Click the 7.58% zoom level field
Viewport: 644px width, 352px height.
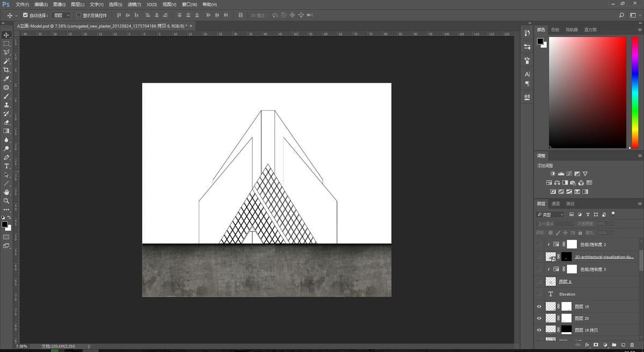20,346
